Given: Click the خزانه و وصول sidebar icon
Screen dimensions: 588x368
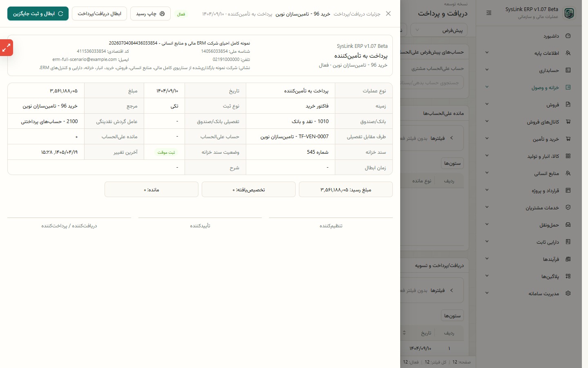Looking at the screenshot, I should [x=568, y=88].
